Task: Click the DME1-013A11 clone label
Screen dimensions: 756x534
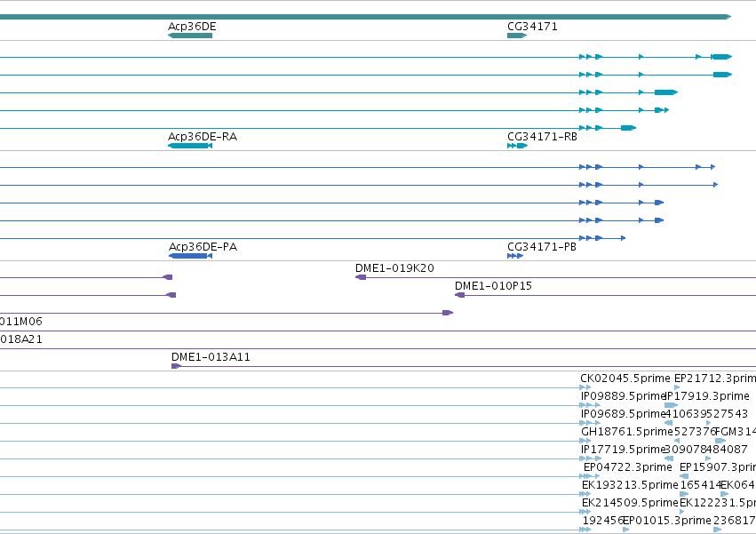Action: pyautogui.click(x=211, y=357)
